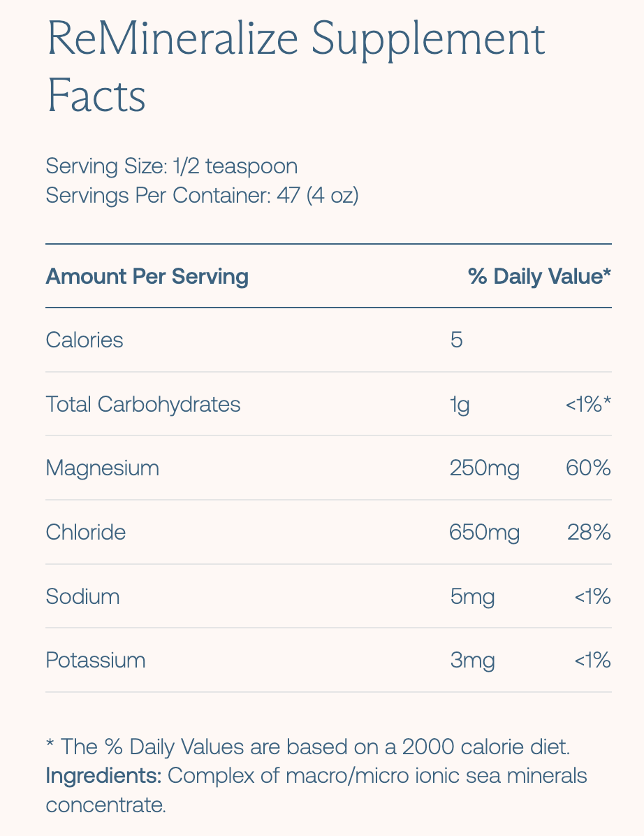Image resolution: width=644 pixels, height=836 pixels.
Task: Select the Sodium row label
Action: coord(82,596)
